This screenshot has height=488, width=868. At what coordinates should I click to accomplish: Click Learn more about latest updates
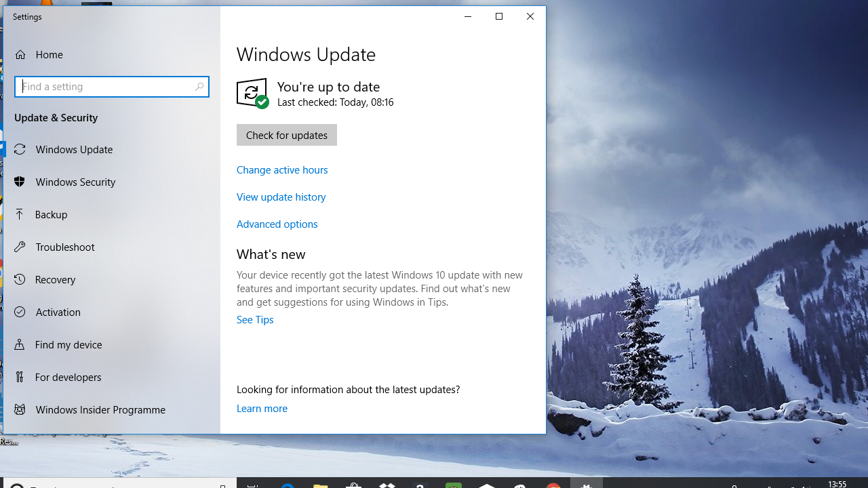(262, 408)
